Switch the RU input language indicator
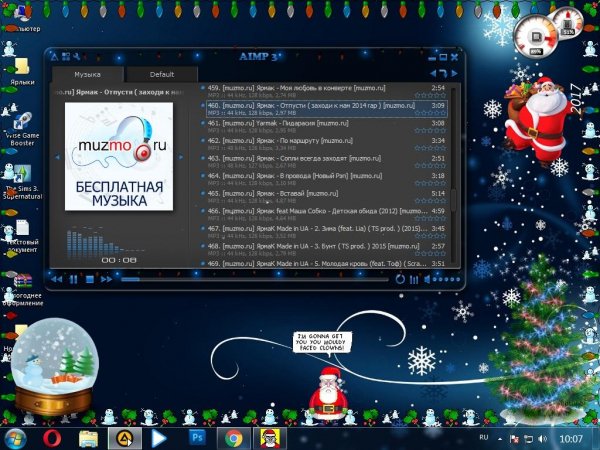Screen dimensions: 600x450 pos(484,437)
